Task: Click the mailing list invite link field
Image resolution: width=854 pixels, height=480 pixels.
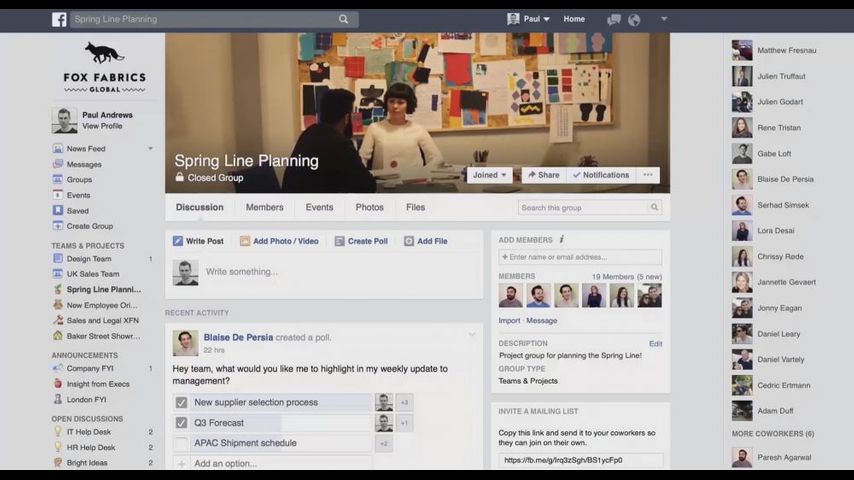Action: [x=581, y=460]
